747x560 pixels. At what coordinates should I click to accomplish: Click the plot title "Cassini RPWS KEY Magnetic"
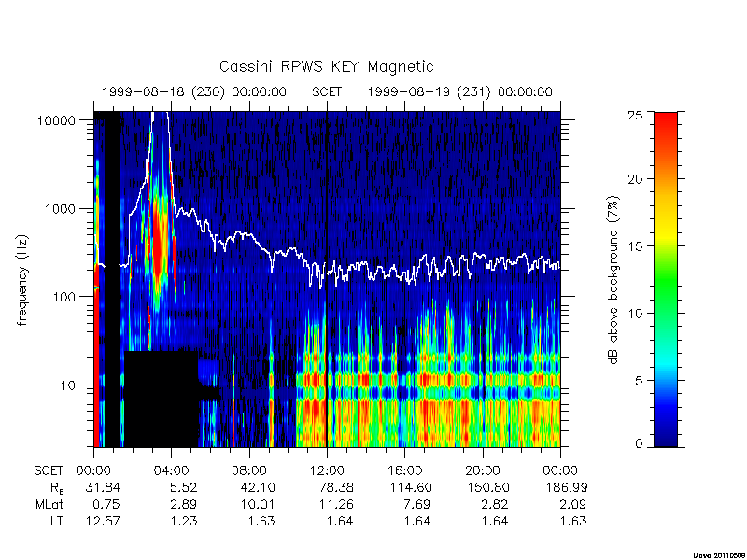point(326,66)
